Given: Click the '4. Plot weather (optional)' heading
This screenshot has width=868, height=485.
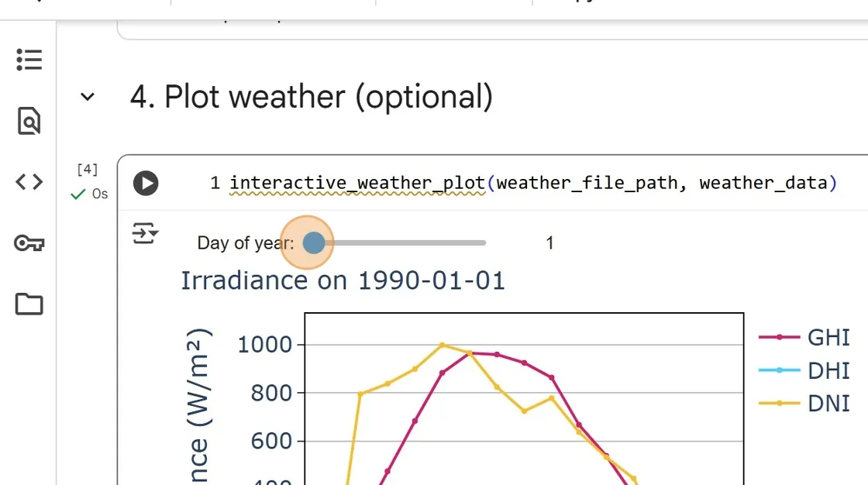Looking at the screenshot, I should [311, 97].
